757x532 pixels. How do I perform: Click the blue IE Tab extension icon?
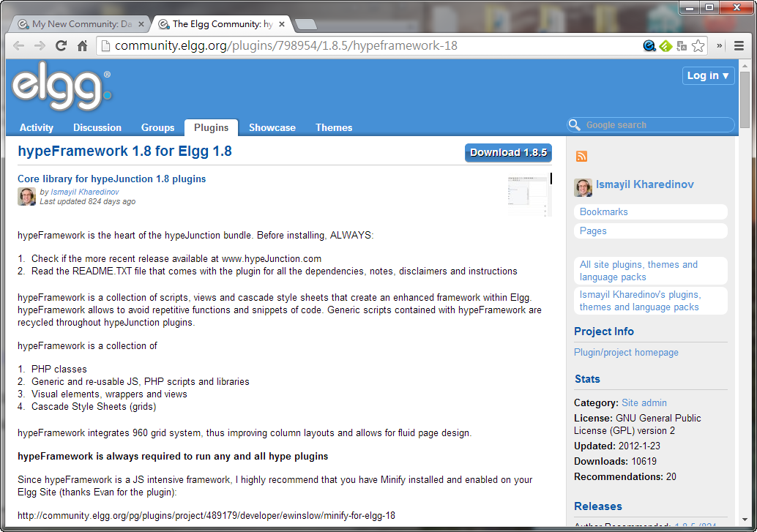tap(649, 46)
